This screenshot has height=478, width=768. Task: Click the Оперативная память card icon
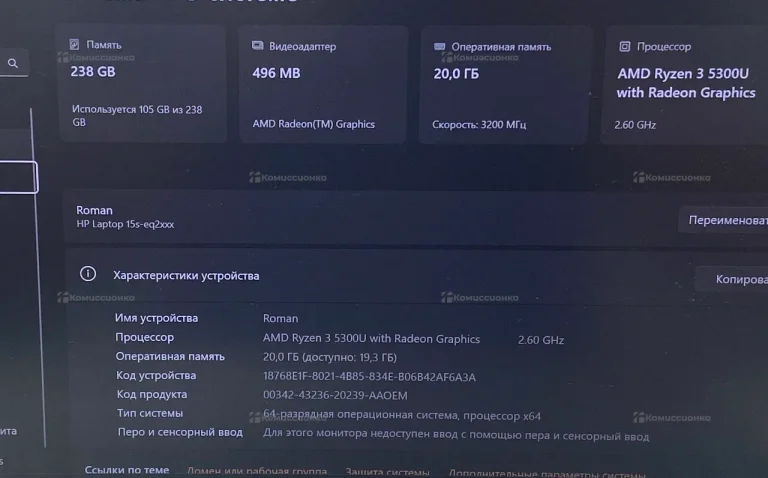pos(440,47)
